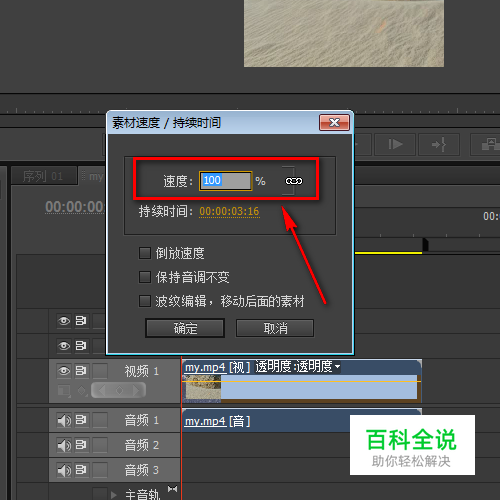
Task: Click the 速度 percentage input field
Action: 225,181
